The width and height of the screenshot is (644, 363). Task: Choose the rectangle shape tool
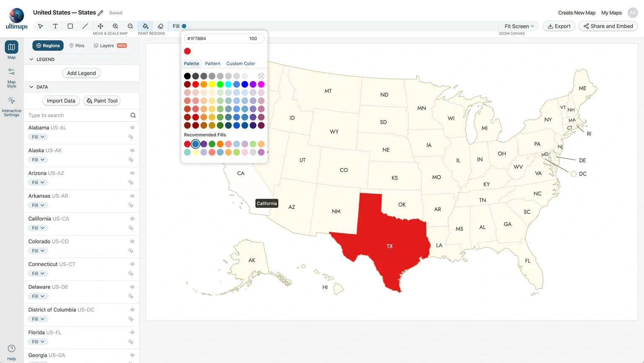pos(70,26)
